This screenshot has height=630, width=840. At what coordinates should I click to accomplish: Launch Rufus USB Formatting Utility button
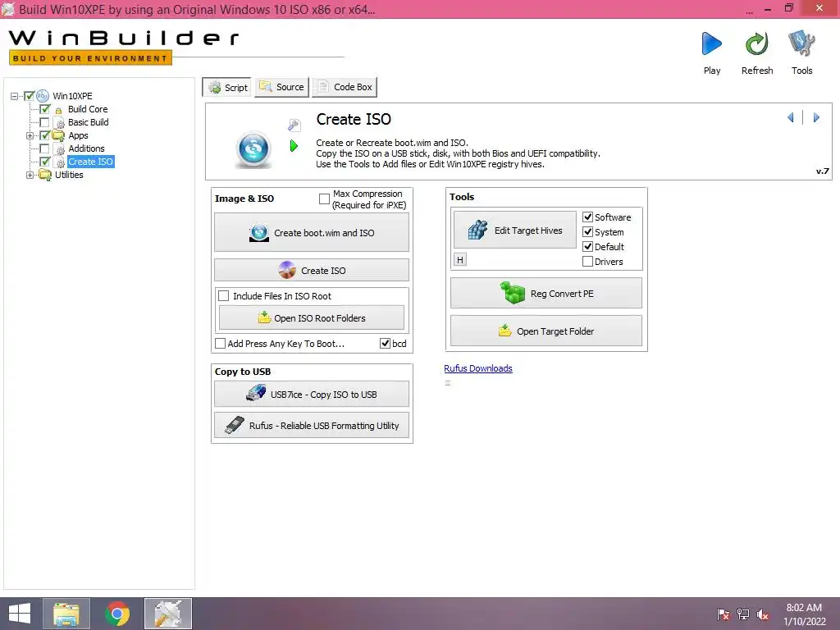click(x=312, y=426)
